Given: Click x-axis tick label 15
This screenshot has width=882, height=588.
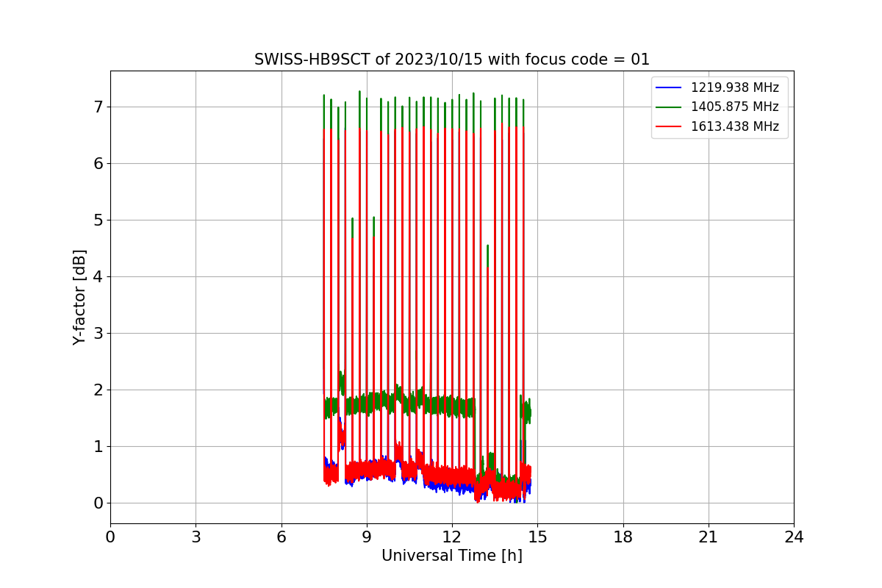Looking at the screenshot, I should pos(537,537).
